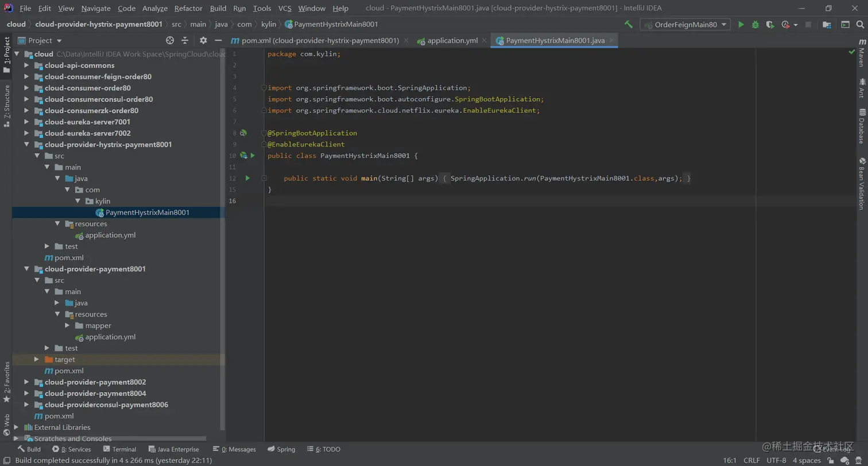Build project with the hammer icon
This screenshot has height=466, width=868.
[x=629, y=25]
